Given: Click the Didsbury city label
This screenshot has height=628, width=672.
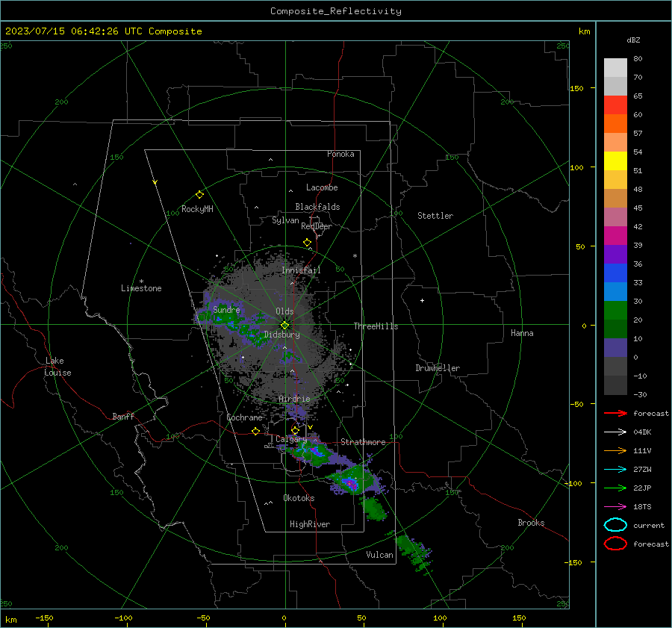Looking at the screenshot, I should tap(281, 335).
